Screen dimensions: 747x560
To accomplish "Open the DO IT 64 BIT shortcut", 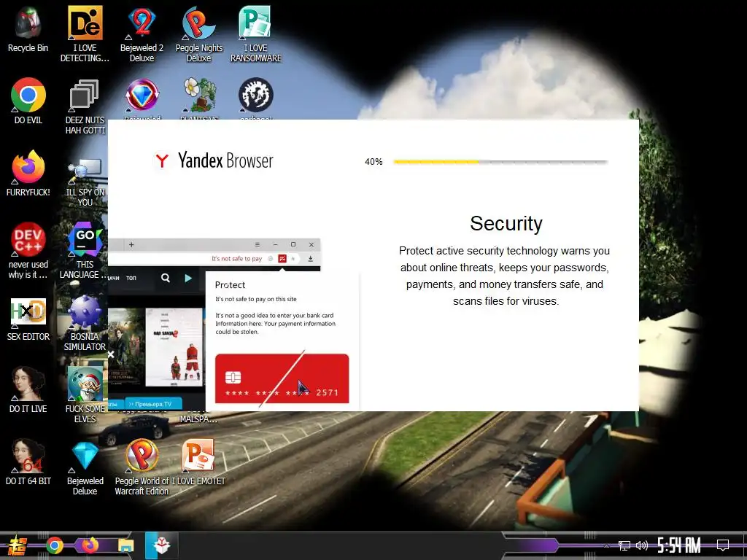I will [x=28, y=462].
